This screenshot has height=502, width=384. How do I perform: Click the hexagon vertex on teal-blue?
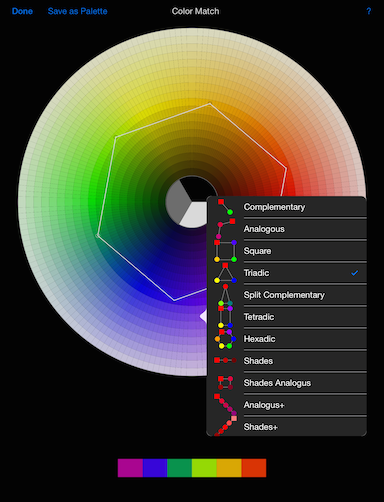97,236
